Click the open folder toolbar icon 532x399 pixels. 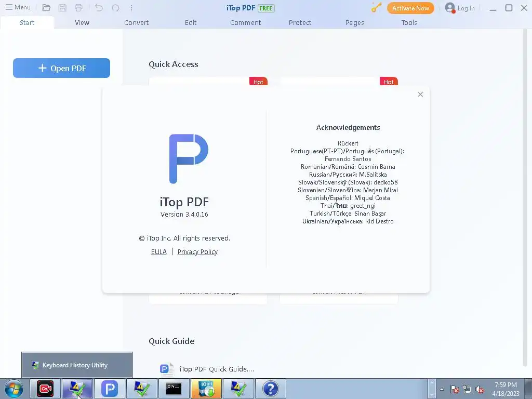(46, 8)
